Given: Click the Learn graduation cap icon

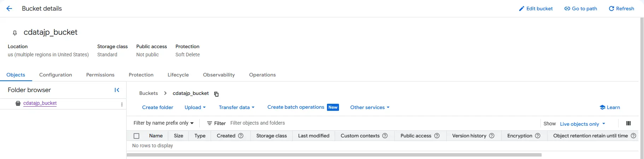Looking at the screenshot, I should (602, 107).
